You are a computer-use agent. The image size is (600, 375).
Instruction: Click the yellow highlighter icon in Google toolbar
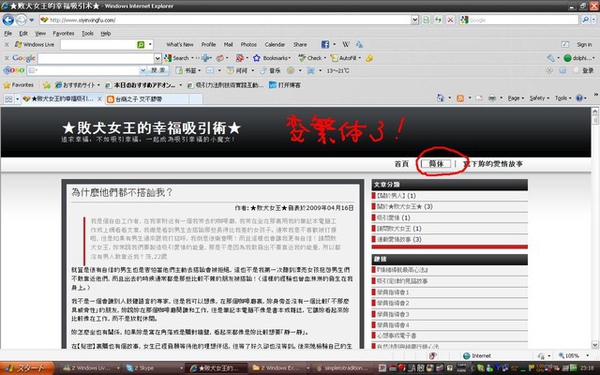coord(369,58)
